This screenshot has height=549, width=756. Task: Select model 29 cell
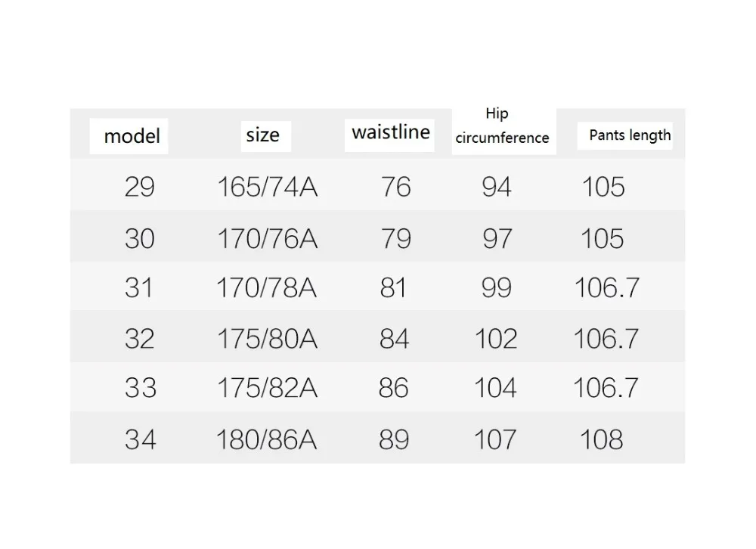pyautogui.click(x=139, y=187)
